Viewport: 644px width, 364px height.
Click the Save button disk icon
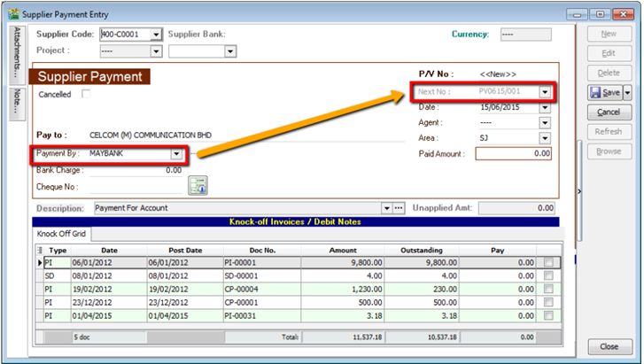(597, 92)
